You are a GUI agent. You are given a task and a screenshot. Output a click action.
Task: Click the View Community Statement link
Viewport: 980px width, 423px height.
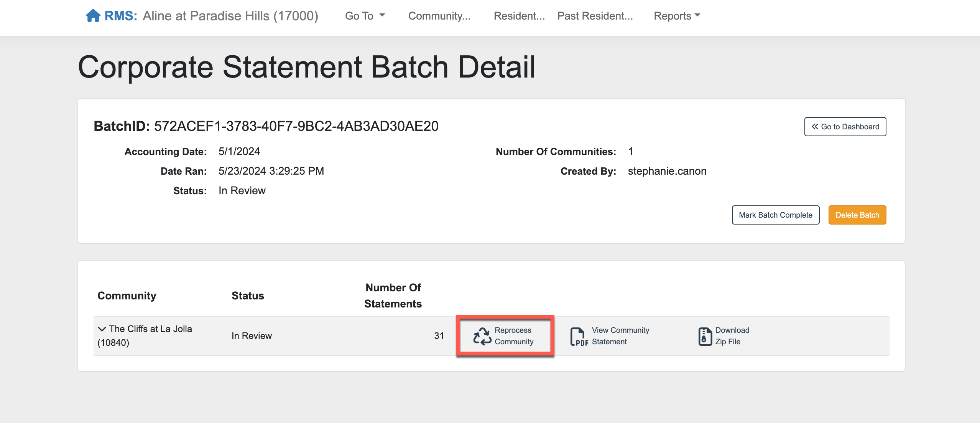click(x=620, y=336)
